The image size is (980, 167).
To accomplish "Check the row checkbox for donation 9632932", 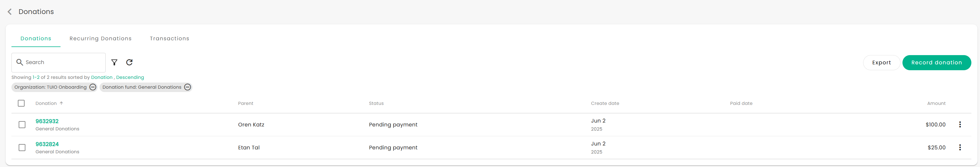I will click(21, 124).
